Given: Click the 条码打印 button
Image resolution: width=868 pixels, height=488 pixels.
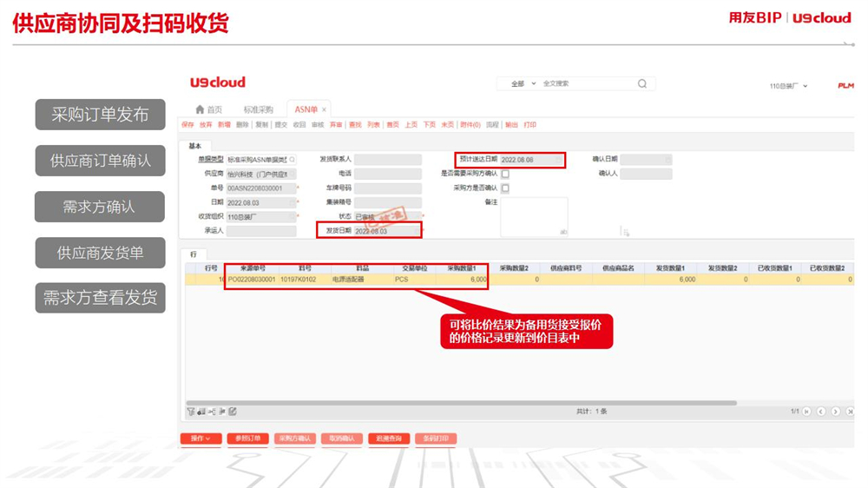Looking at the screenshot, I should (436, 439).
